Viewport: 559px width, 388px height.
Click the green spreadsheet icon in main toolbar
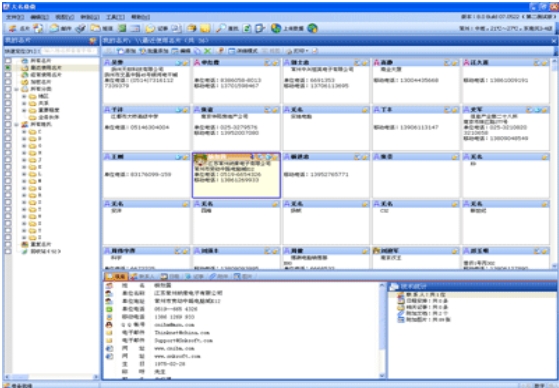pyautogui.click(x=122, y=28)
